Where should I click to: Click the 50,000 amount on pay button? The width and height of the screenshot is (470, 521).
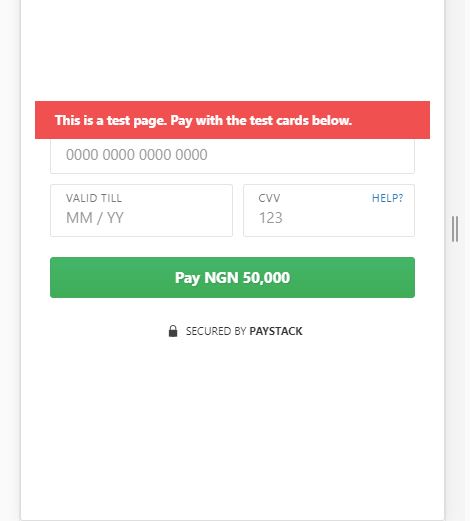266,278
